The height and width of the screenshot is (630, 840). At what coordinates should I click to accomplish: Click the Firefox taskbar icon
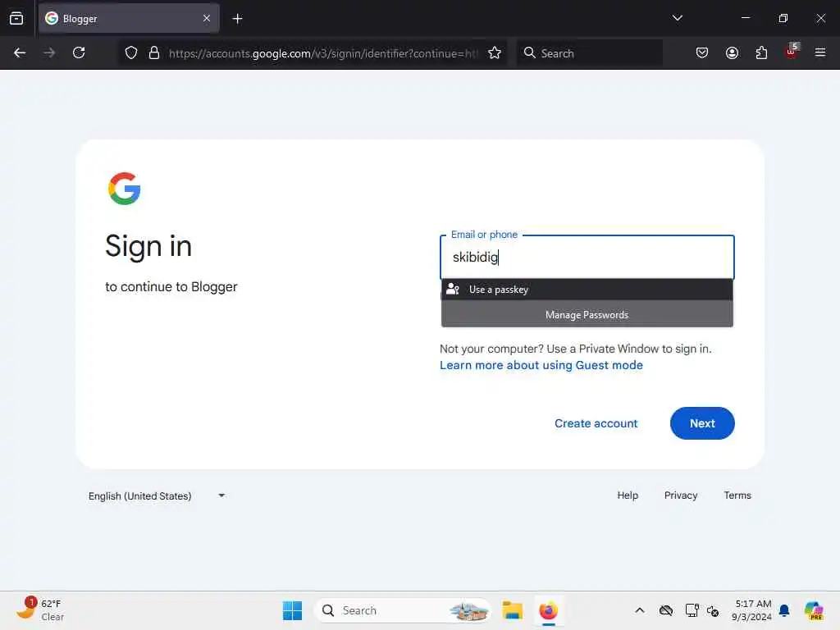click(x=548, y=610)
